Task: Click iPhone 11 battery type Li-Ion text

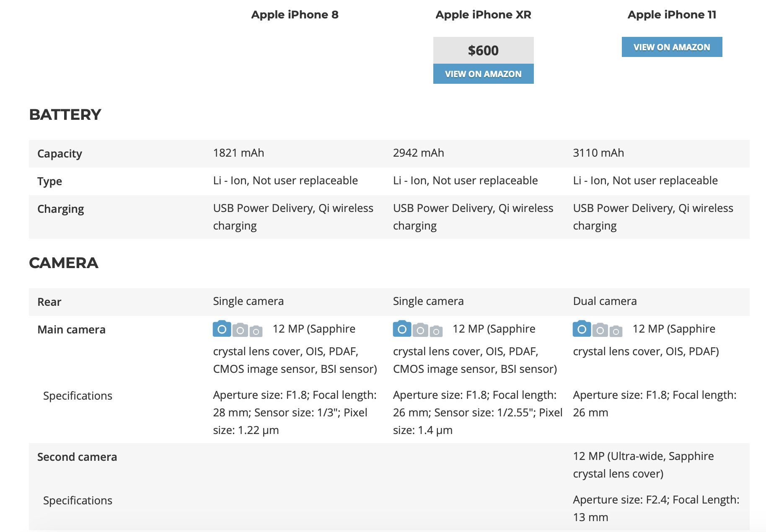Action: [645, 181]
